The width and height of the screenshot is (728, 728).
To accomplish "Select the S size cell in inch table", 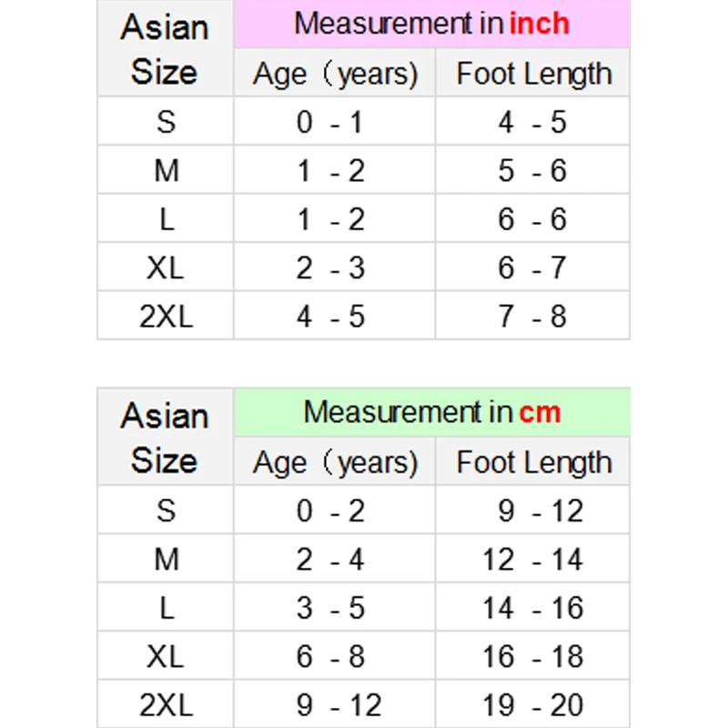I will (166, 122).
